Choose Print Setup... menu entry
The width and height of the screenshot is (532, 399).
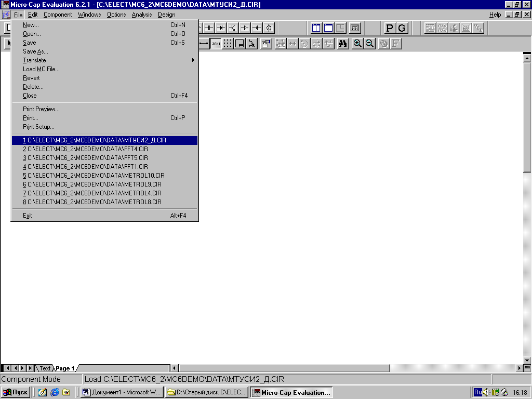(104, 127)
